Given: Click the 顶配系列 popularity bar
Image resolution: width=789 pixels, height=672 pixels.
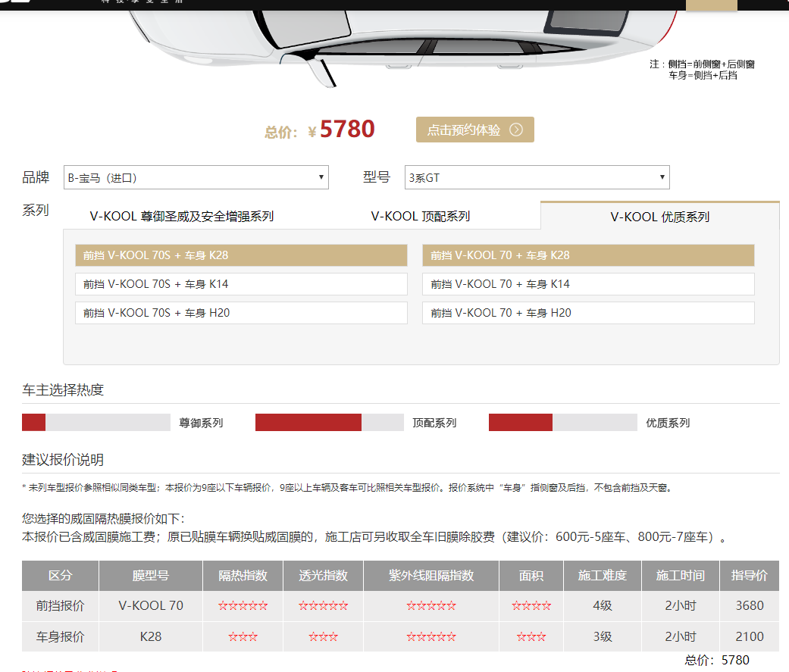Looking at the screenshot, I should (330, 423).
